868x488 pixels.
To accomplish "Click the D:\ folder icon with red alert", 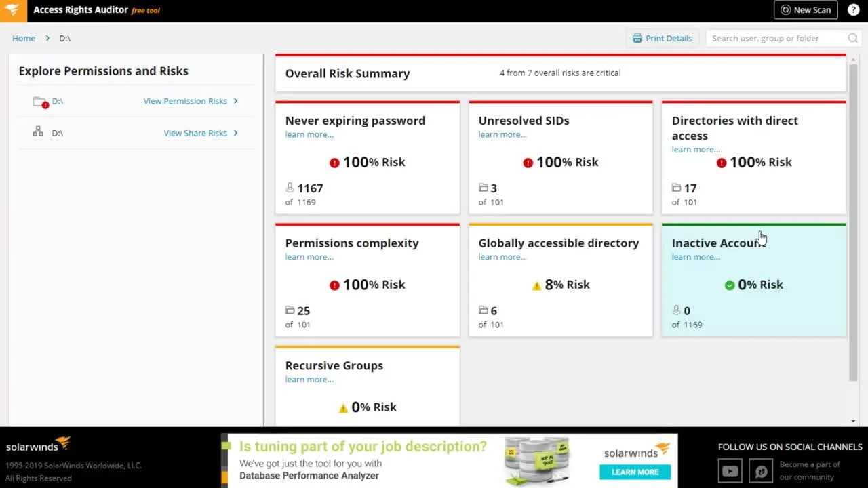I will click(x=40, y=102).
